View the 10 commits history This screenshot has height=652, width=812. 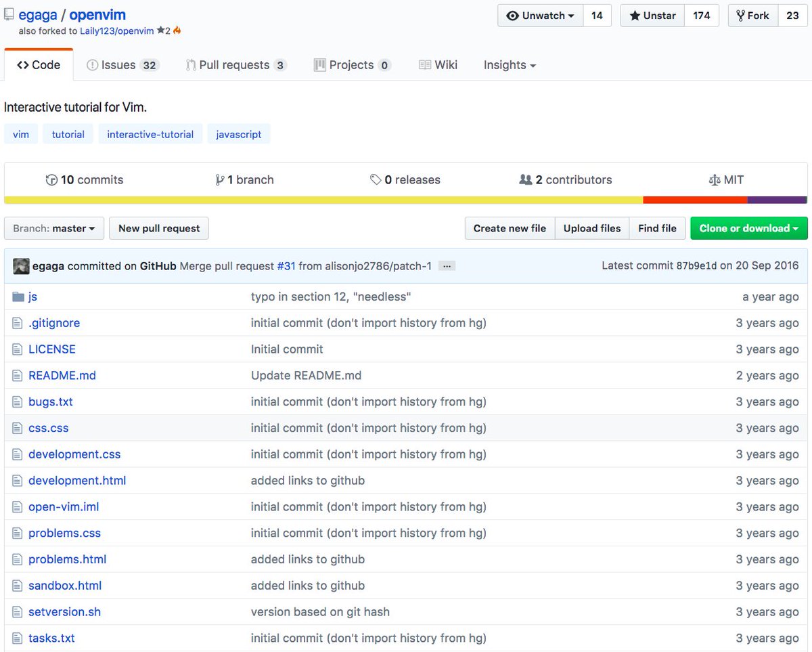click(x=85, y=180)
